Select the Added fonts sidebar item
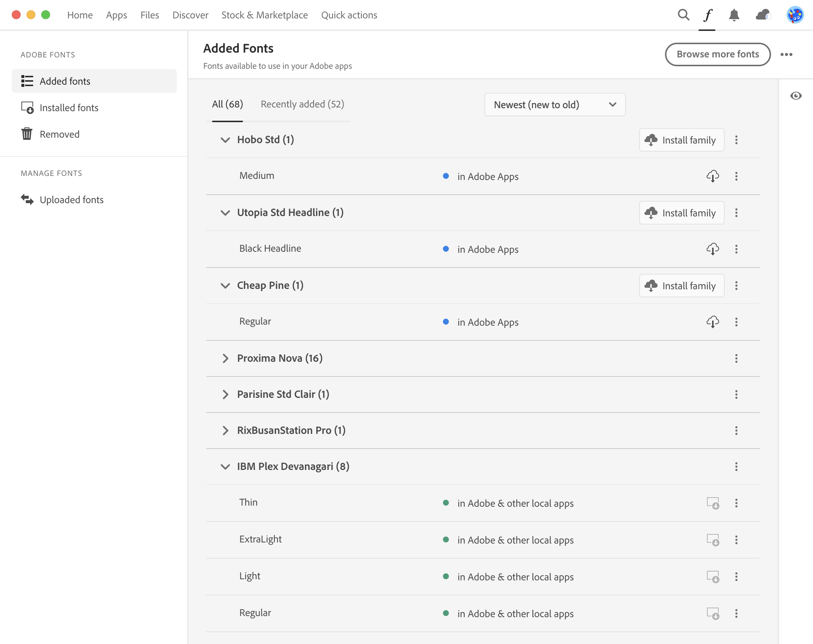This screenshot has width=813, height=644. pyautogui.click(x=95, y=81)
